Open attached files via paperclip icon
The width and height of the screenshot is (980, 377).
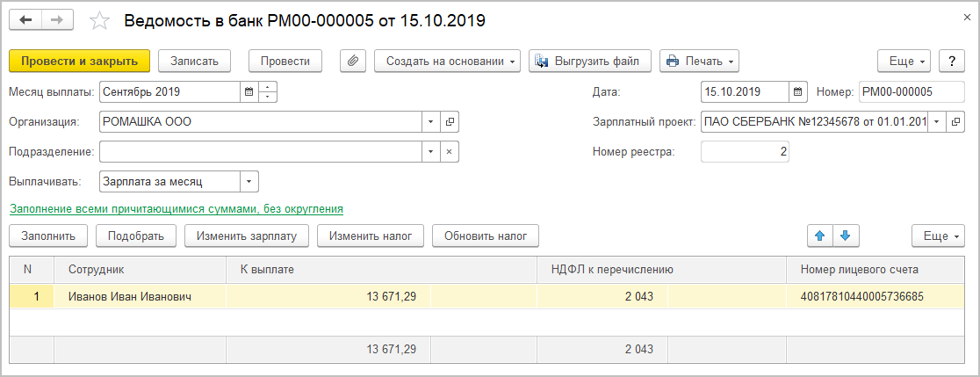[x=352, y=61]
